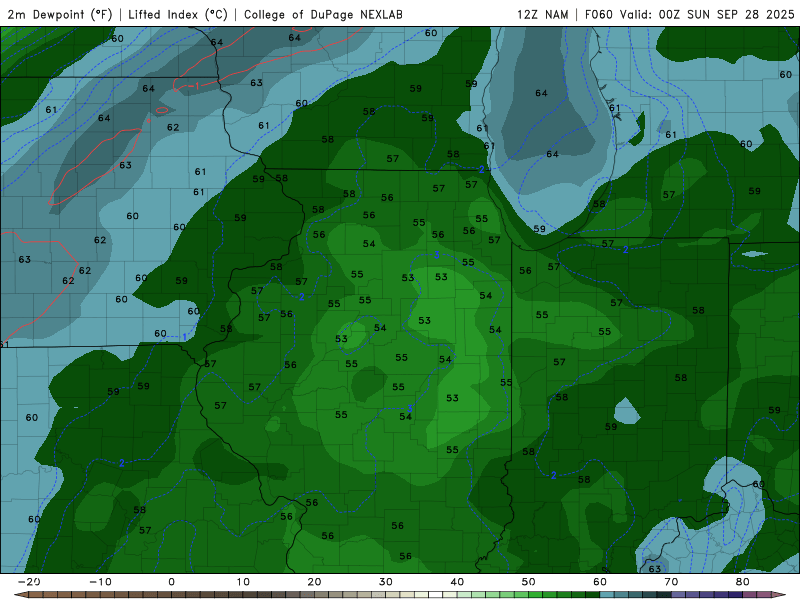
Task: Click the "30" label on color scale
Action: (x=386, y=582)
